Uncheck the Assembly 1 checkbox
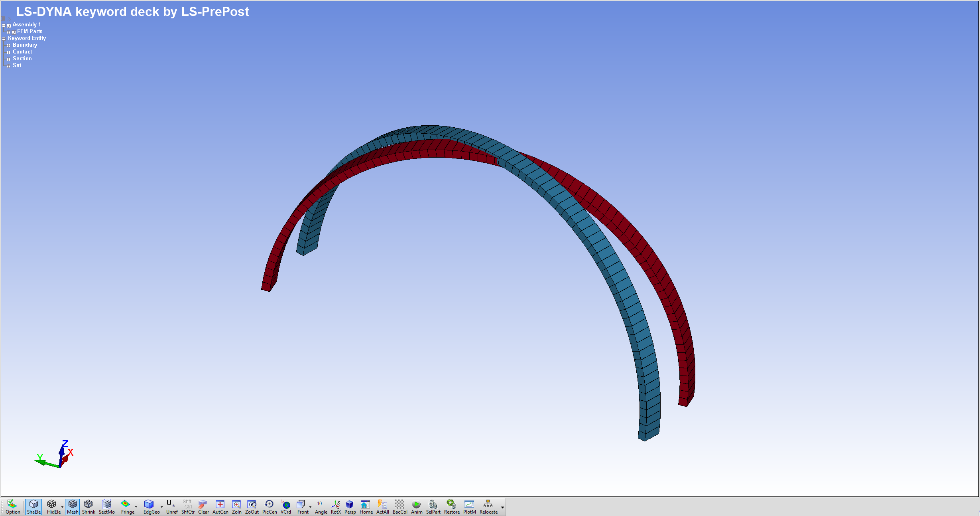The width and height of the screenshot is (980, 516). (x=9, y=25)
